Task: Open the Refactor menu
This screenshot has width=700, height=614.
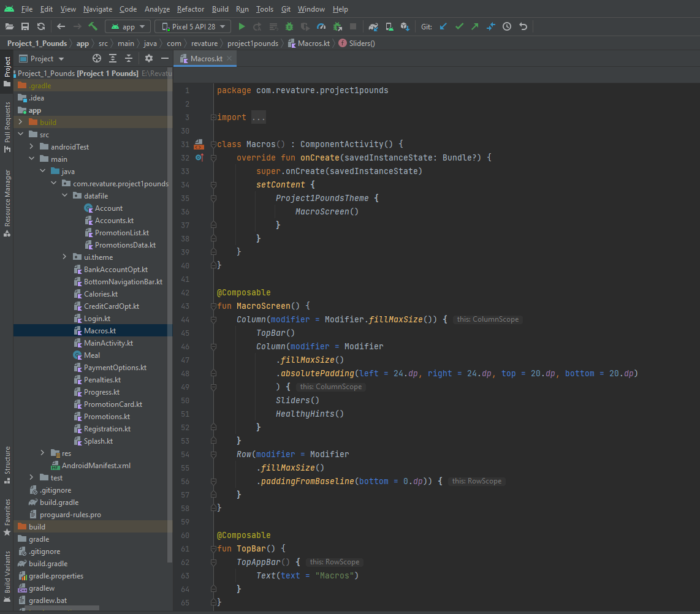Action: pos(191,9)
